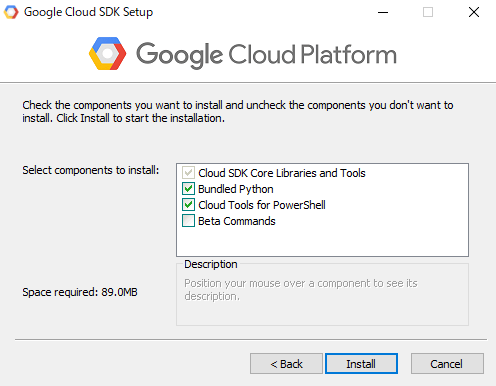Image resolution: width=496 pixels, height=386 pixels.
Task: Click the Space required 89.0MB label
Action: (x=80, y=292)
